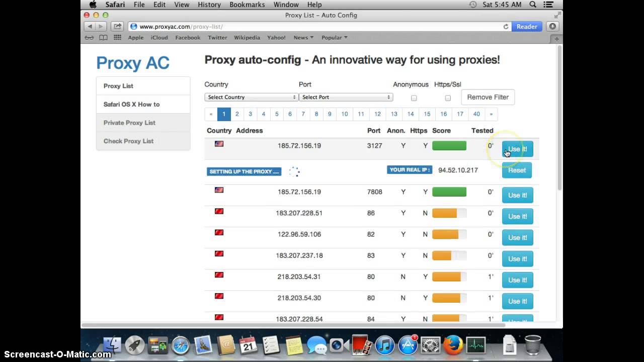Open the Downloads button in Safari toolbar
Image resolution: width=644 pixels, height=362 pixels.
point(553,26)
